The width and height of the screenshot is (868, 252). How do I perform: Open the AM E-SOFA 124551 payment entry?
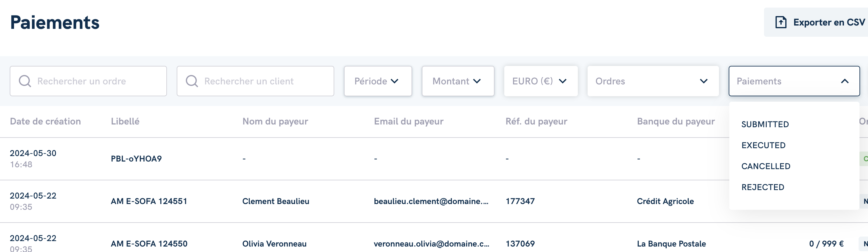point(149,201)
